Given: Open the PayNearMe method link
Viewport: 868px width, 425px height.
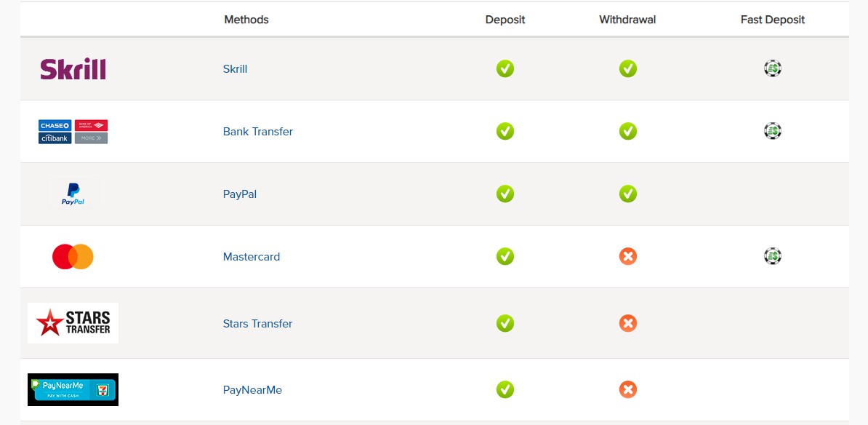Looking at the screenshot, I should pyautogui.click(x=252, y=390).
